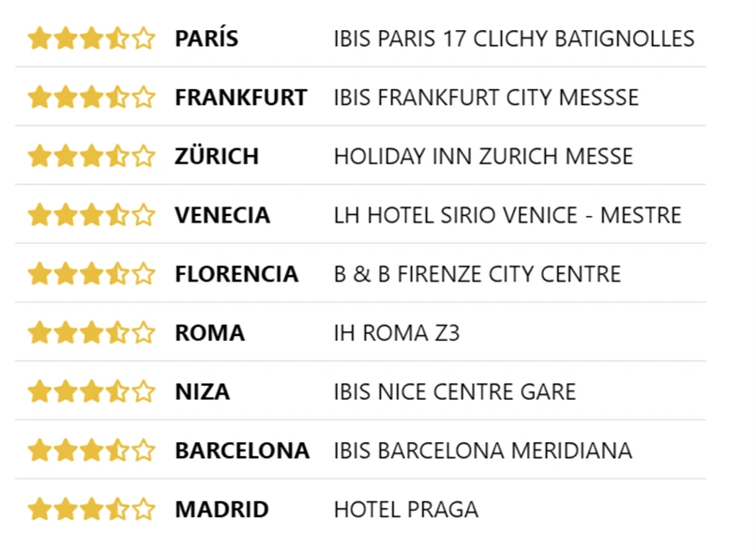
Task: Click IBIS NICE CENTRE GARE hotel name
Action: tap(454, 391)
